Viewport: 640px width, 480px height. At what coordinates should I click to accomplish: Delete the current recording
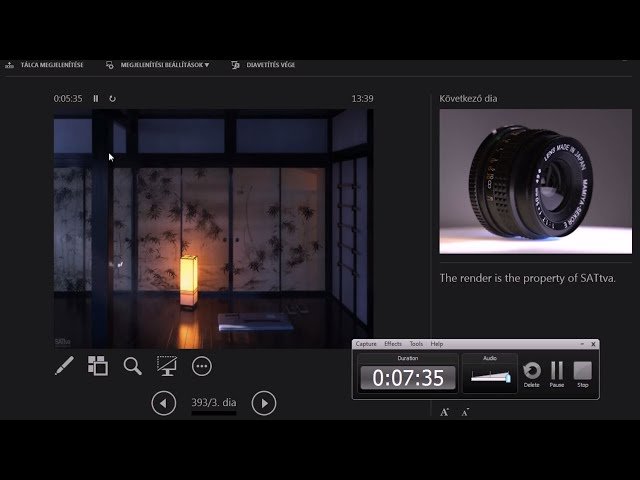531,374
